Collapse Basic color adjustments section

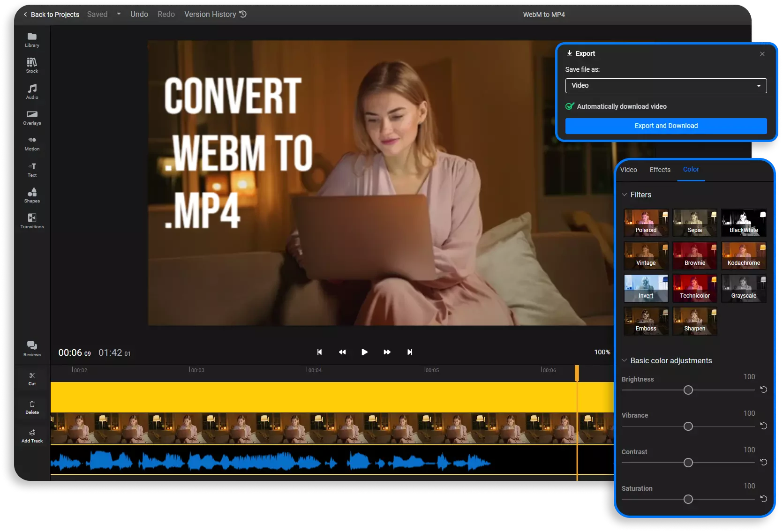coord(624,360)
